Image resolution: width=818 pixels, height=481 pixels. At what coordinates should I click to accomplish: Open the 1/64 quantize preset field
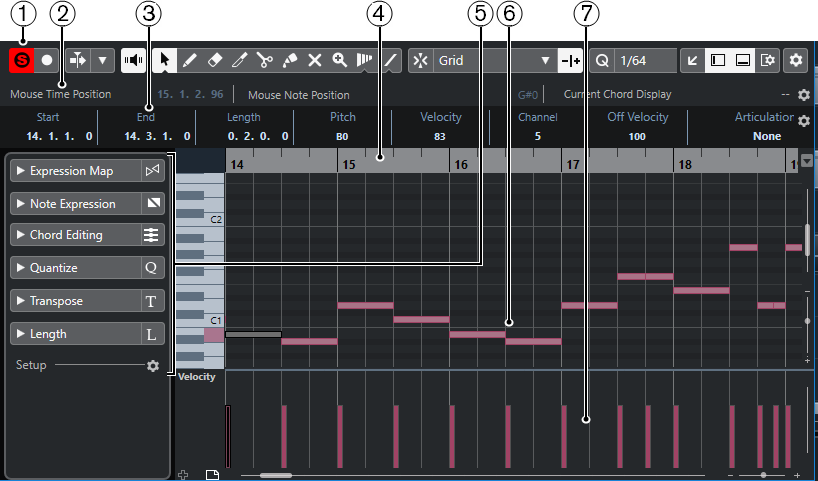[x=646, y=61]
